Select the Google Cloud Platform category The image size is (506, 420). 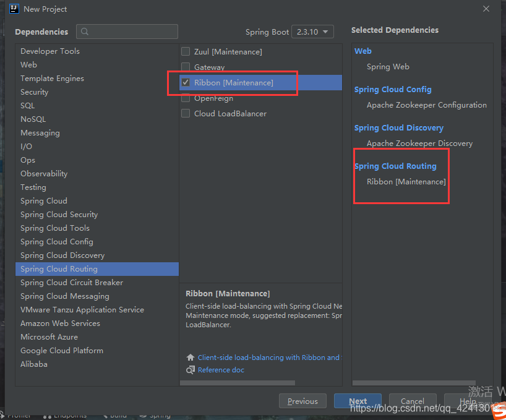97,351
